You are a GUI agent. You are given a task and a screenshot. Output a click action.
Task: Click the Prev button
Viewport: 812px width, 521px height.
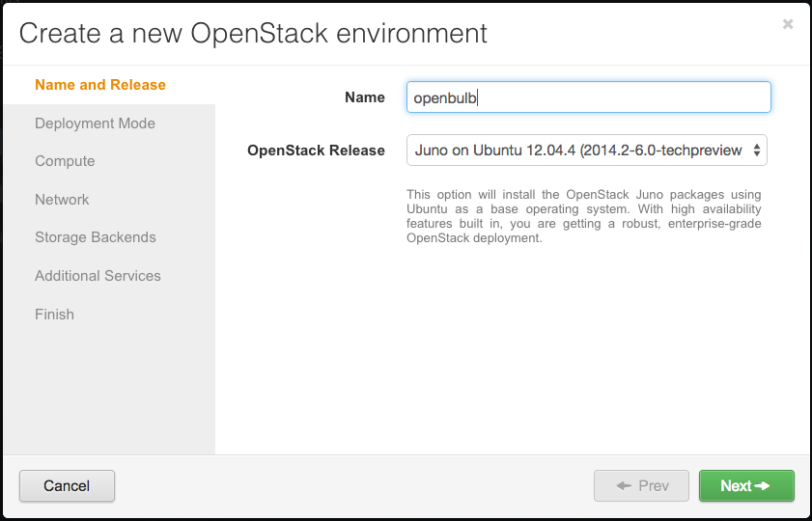coord(641,486)
